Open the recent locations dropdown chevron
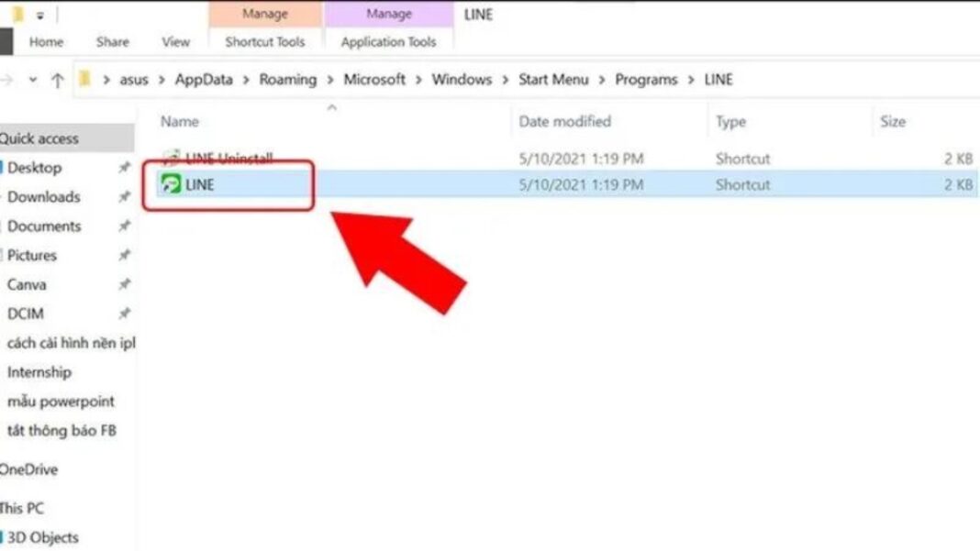This screenshot has width=980, height=551. point(32,80)
